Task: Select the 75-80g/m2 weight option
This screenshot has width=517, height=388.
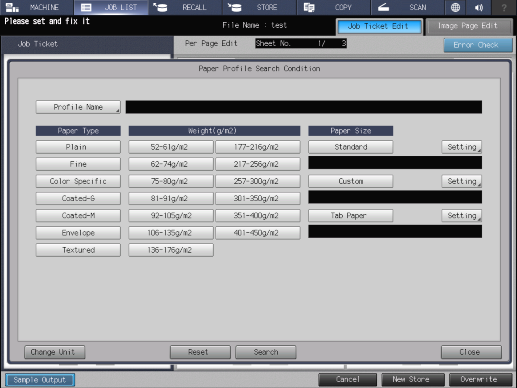Action: click(171, 181)
